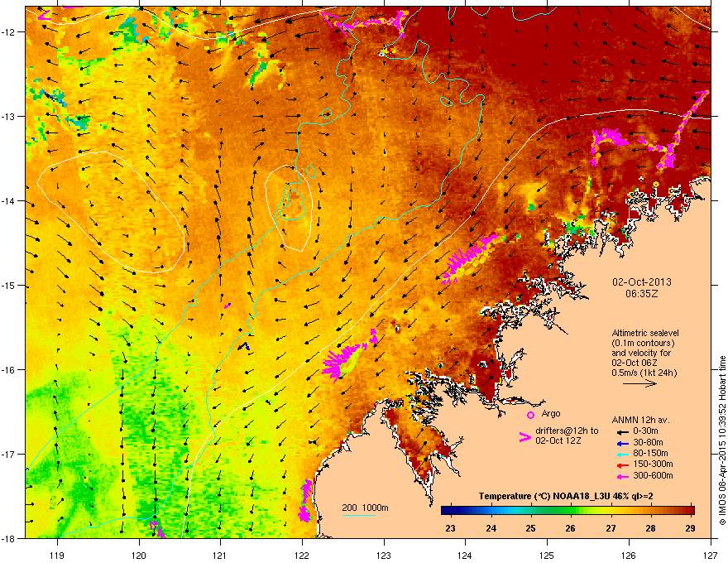Click the '-15' latitude axis label
This screenshot has height=563, width=728.
point(8,285)
